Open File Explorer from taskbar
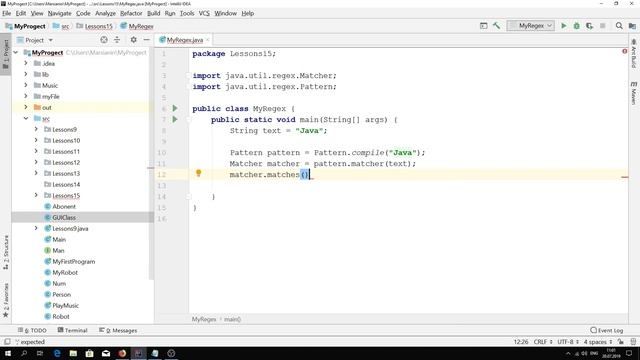This screenshot has height=360, width=640. (x=73, y=353)
